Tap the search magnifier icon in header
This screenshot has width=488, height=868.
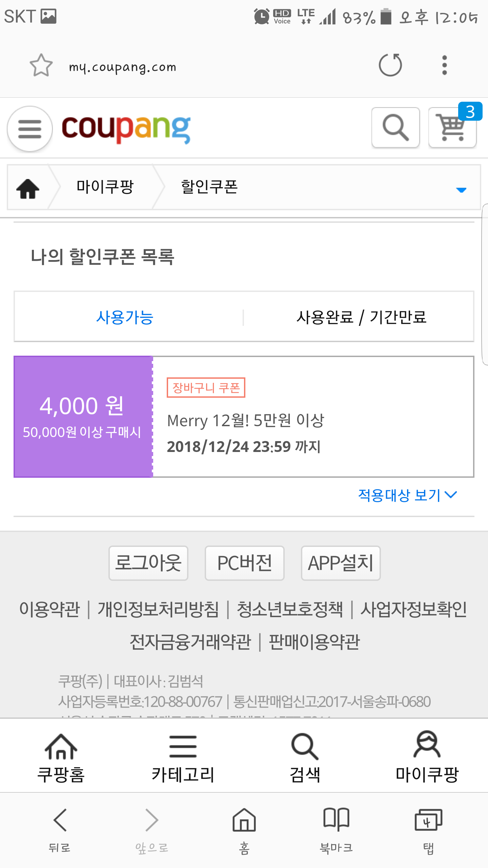coord(395,128)
